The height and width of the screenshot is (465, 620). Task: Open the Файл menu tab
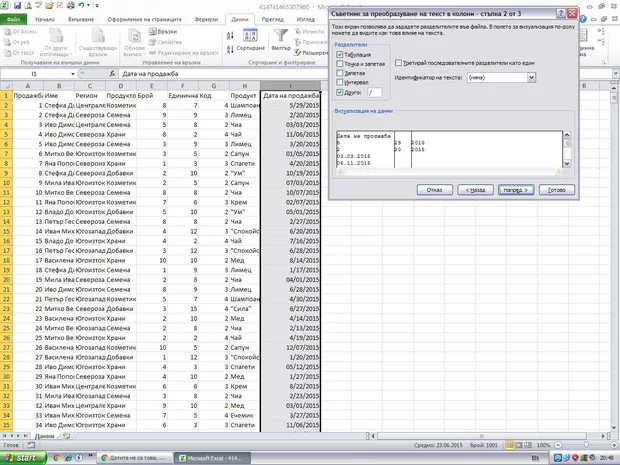tap(14, 19)
